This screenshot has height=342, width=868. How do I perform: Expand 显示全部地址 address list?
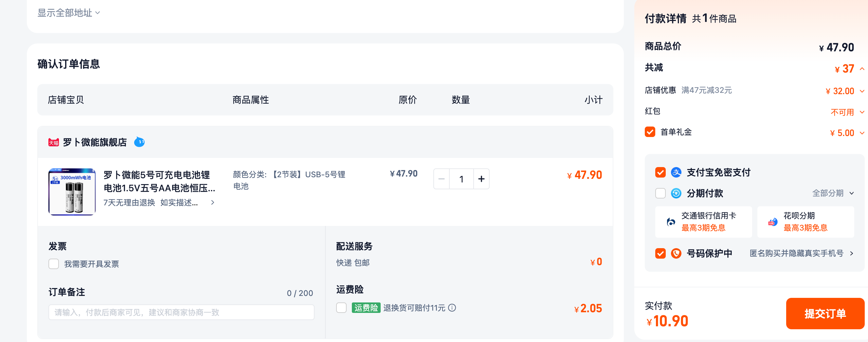[69, 13]
